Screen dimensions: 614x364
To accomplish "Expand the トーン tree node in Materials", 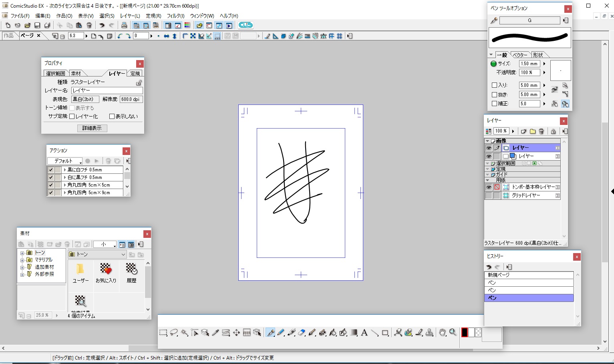I will pyautogui.click(x=22, y=253).
